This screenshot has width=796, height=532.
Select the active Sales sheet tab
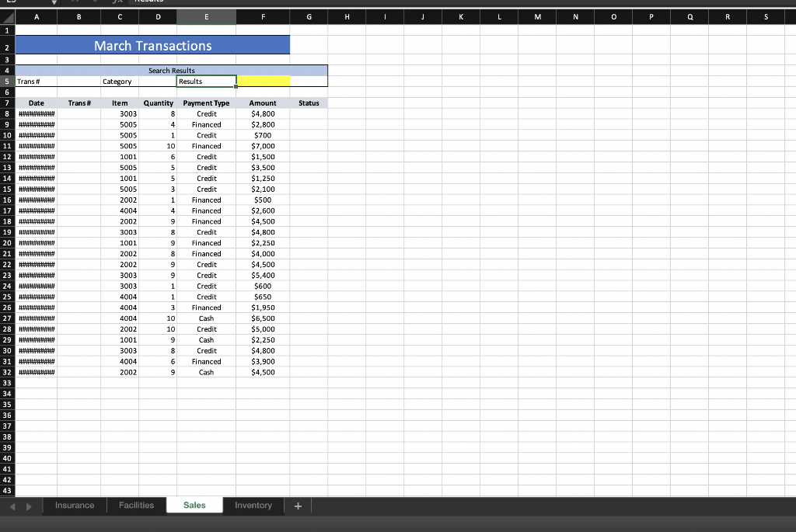click(x=194, y=505)
